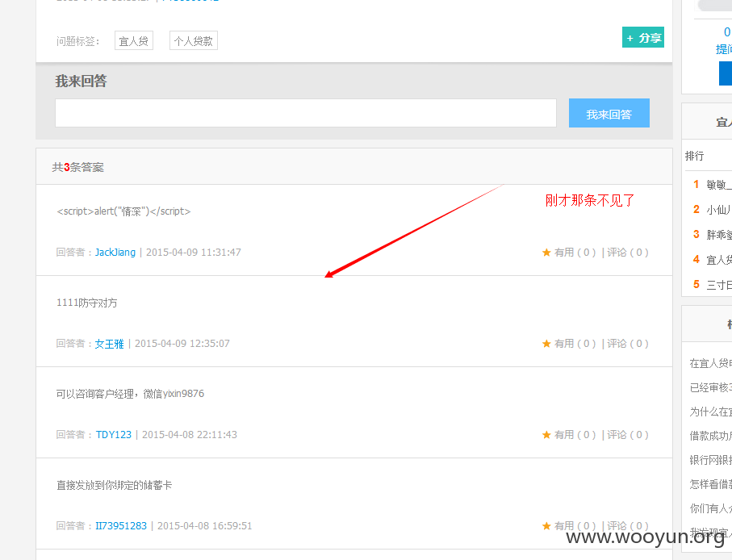
Task: Open the green 分享 share button
Action: (643, 37)
